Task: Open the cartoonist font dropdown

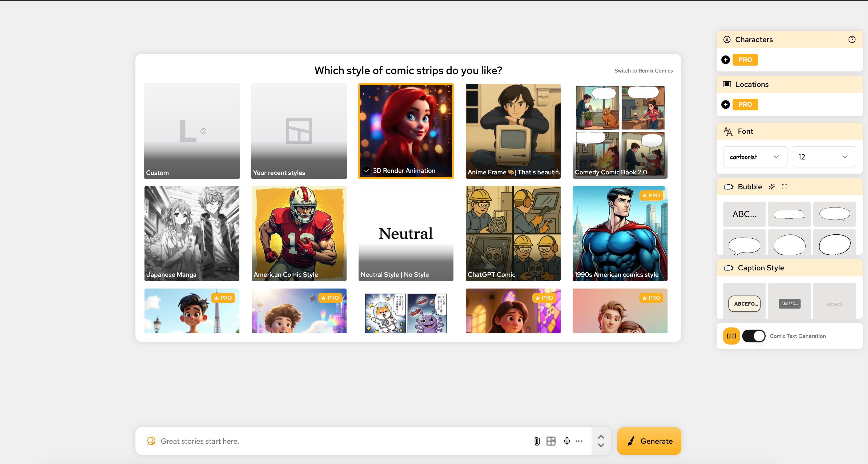Action: 755,157
